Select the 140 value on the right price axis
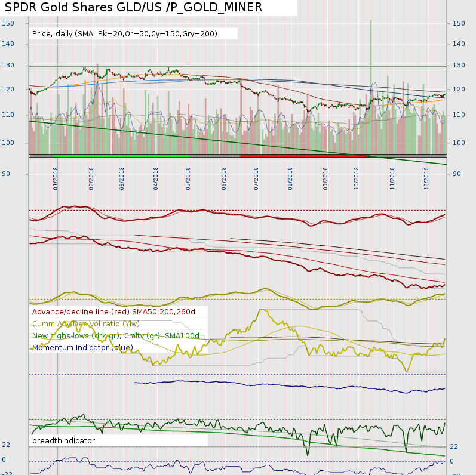The image size is (476, 475). [x=459, y=44]
